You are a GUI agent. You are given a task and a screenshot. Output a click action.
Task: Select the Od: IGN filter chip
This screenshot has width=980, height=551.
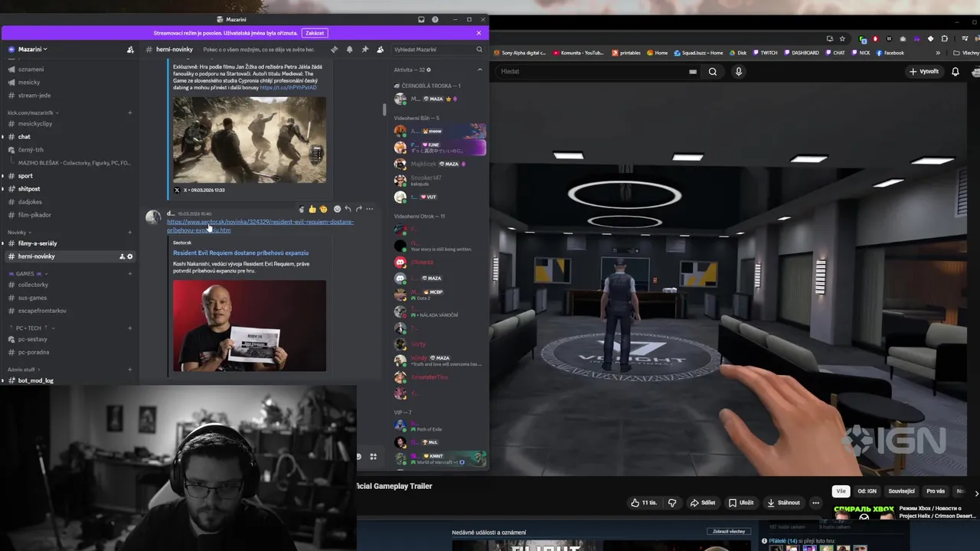(x=867, y=491)
